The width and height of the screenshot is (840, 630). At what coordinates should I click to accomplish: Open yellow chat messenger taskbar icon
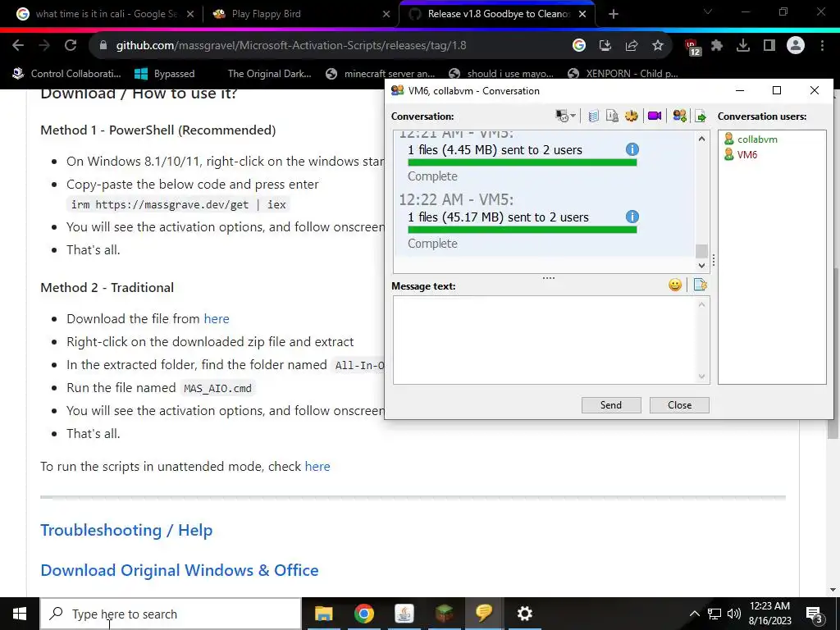(484, 614)
